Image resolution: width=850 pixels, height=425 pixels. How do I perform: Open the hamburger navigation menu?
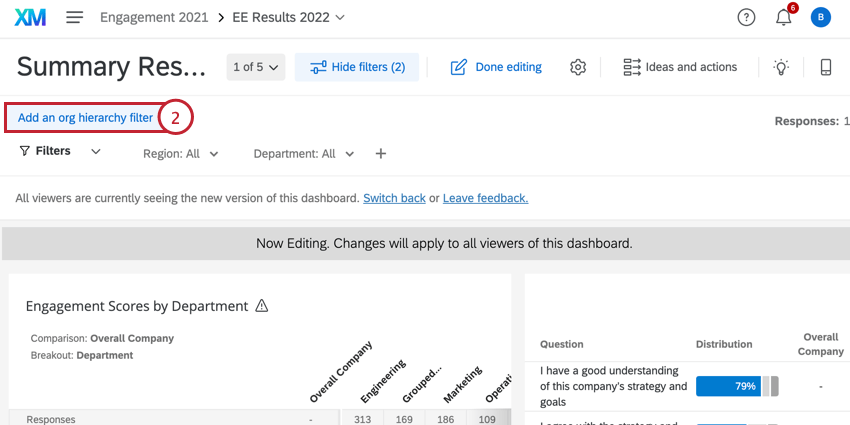click(75, 17)
